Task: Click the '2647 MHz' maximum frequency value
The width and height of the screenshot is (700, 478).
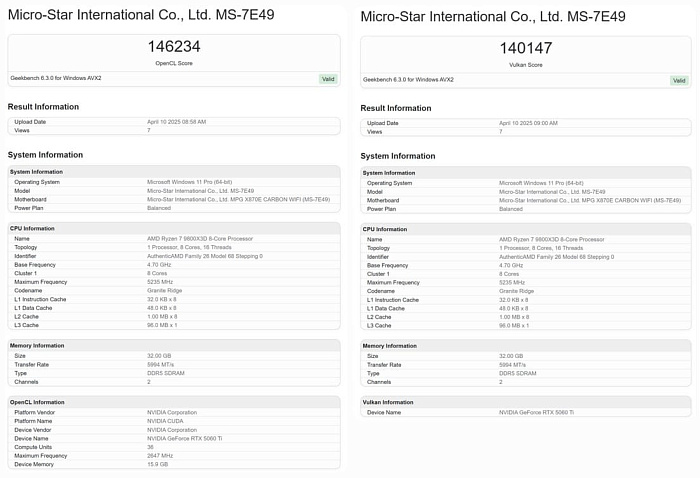Action: (160, 456)
